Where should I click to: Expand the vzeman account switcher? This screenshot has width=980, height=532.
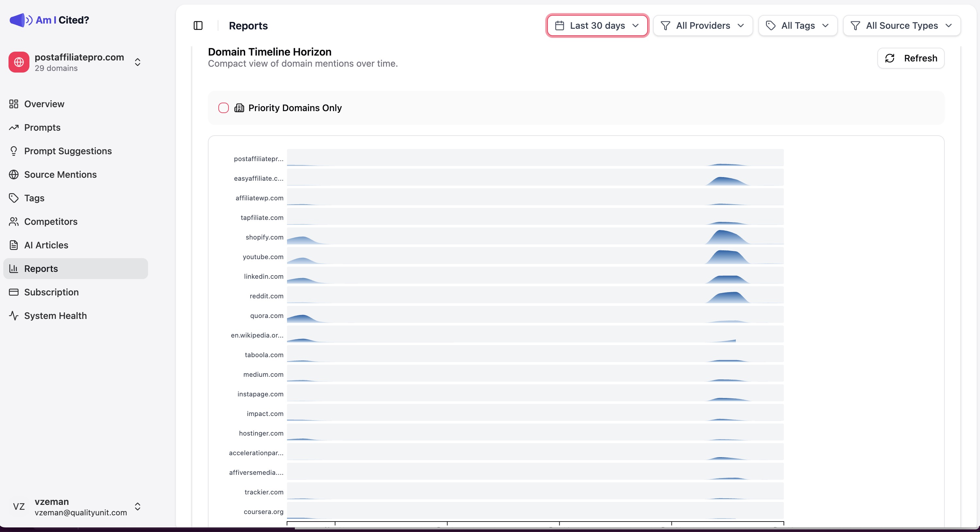(x=137, y=507)
